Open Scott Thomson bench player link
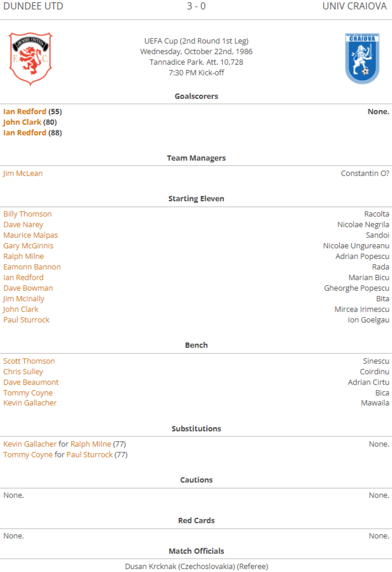Image resolution: width=392 pixels, height=572 pixels. pos(29,361)
